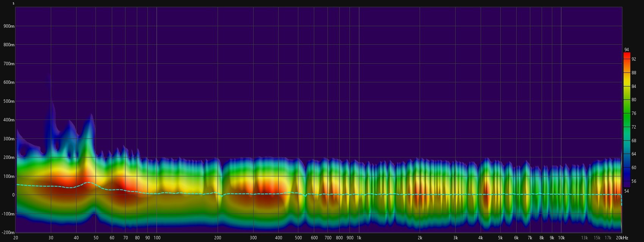
Task: Click the 40 Hz frequency-axis label
Action: tap(77, 238)
